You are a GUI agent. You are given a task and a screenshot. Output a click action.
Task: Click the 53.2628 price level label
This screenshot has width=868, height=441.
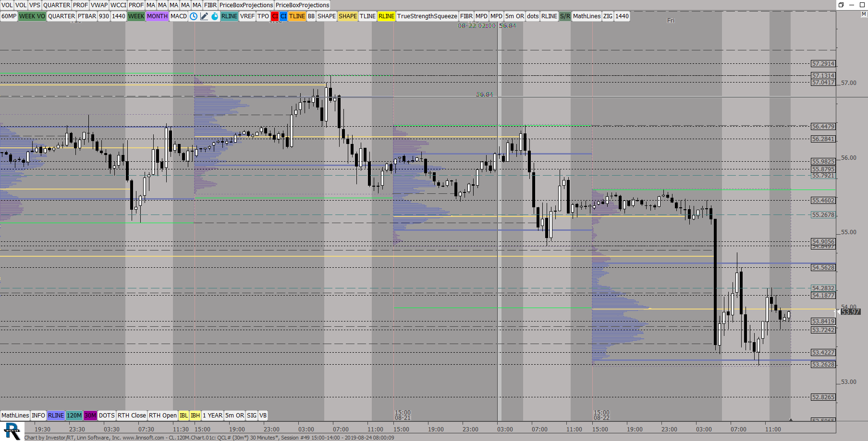click(823, 364)
